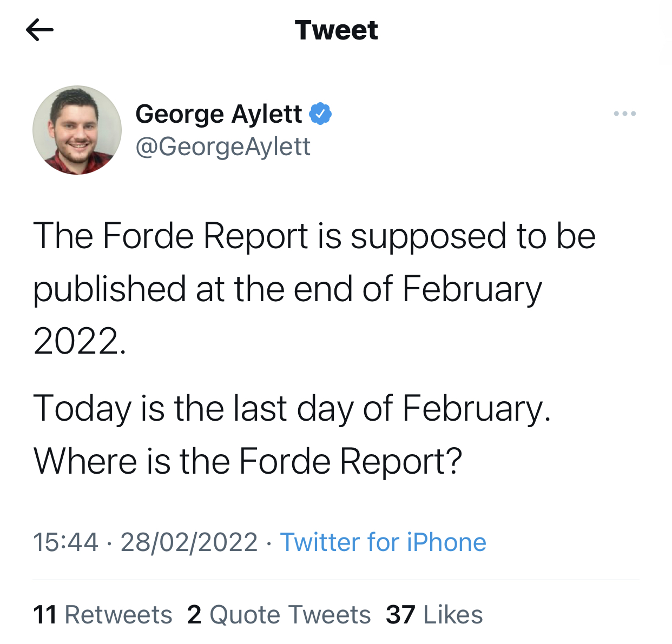Tap the @GeorgeAylett handle
The image size is (672, 644).
click(x=223, y=147)
